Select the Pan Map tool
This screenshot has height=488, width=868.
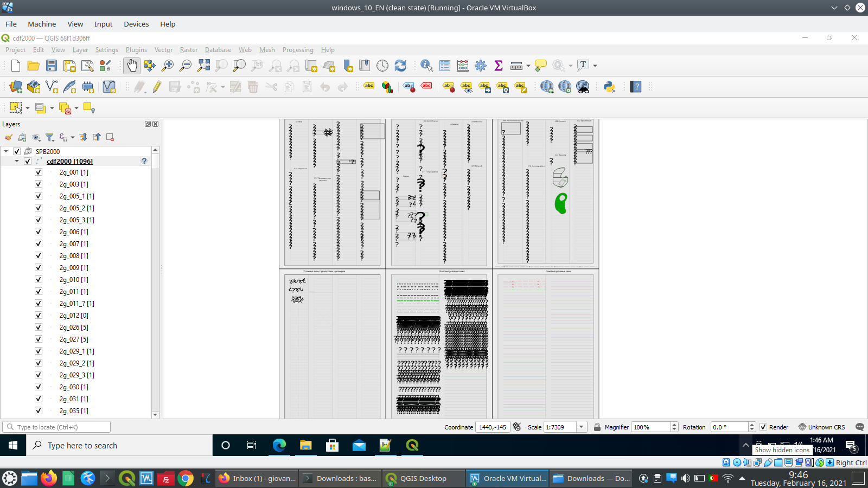tap(132, 66)
